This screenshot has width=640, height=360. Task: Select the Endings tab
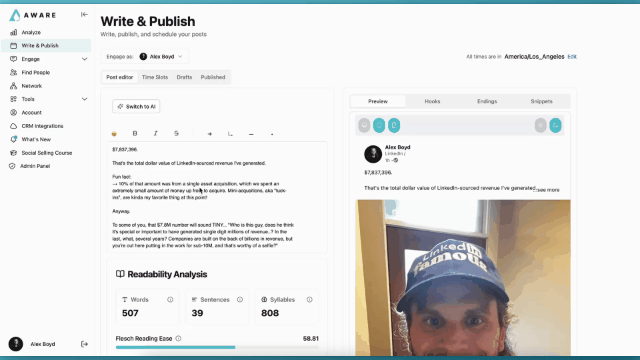coord(487,101)
